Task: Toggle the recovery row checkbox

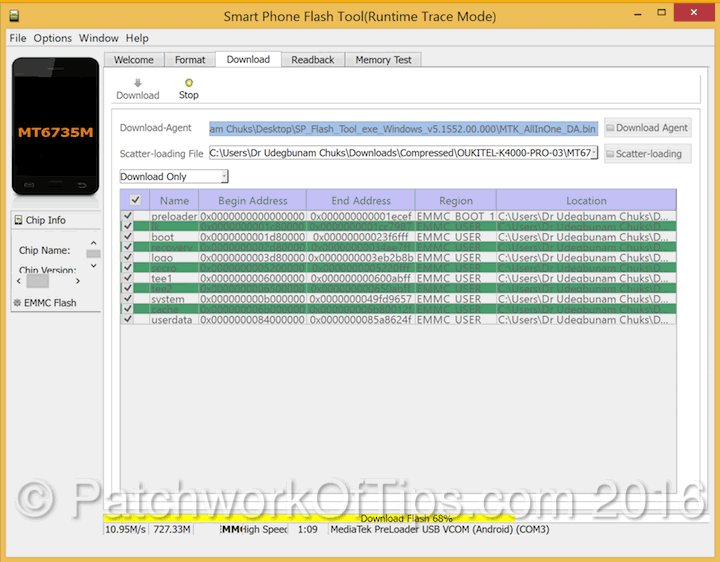Action: [128, 247]
